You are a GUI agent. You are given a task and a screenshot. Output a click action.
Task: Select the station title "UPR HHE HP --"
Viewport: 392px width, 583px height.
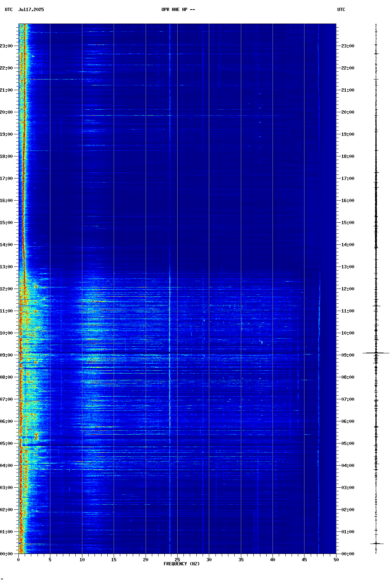click(x=178, y=10)
